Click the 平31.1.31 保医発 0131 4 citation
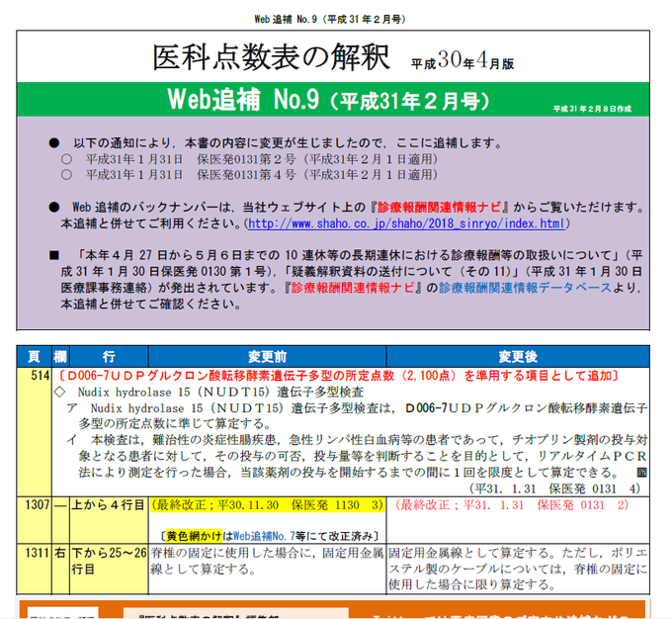 pyautogui.click(x=555, y=488)
